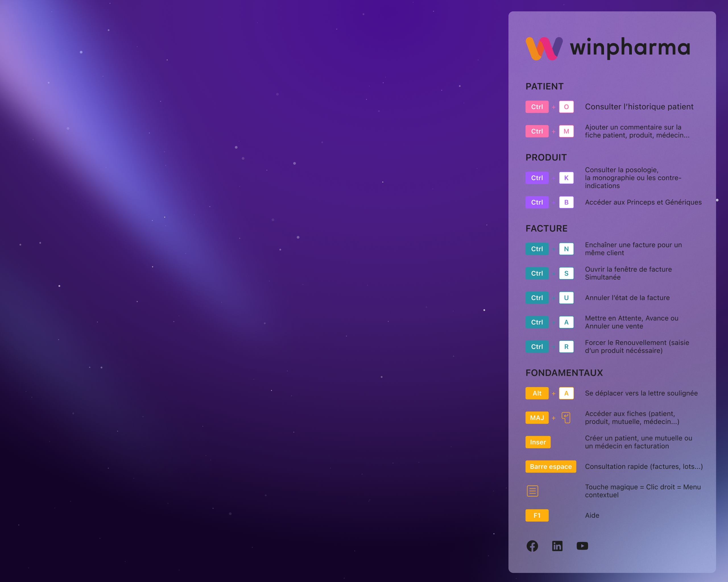Click the M key for adding comment

566,131
